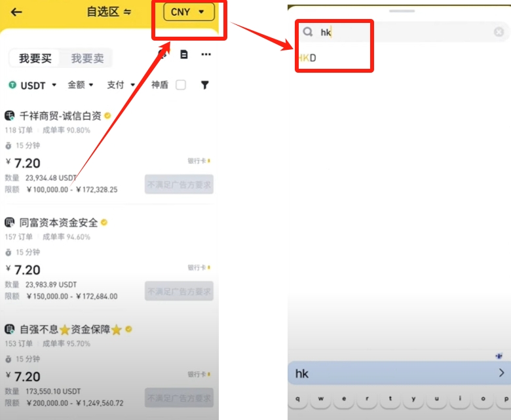Select HKD from search results
Viewport: 511px width, 420px height.
coord(307,58)
